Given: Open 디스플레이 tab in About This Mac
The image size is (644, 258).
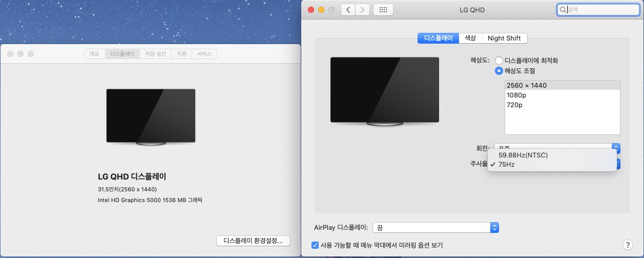Looking at the screenshot, I should [x=122, y=54].
